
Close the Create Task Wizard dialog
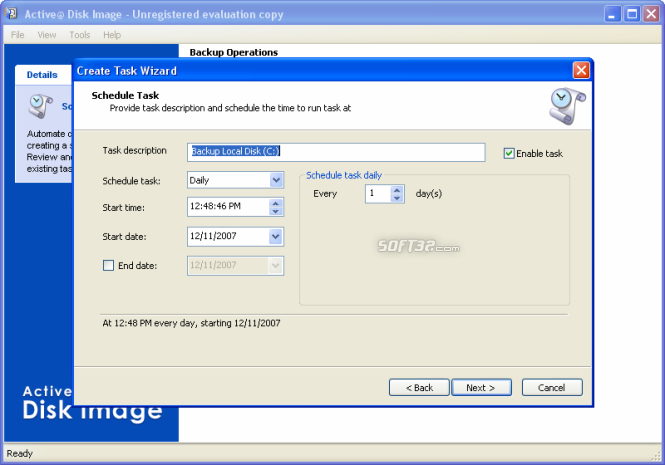click(x=581, y=70)
